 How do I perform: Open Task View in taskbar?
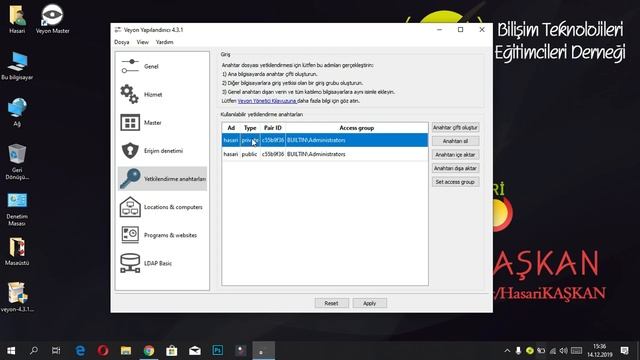(x=56, y=351)
